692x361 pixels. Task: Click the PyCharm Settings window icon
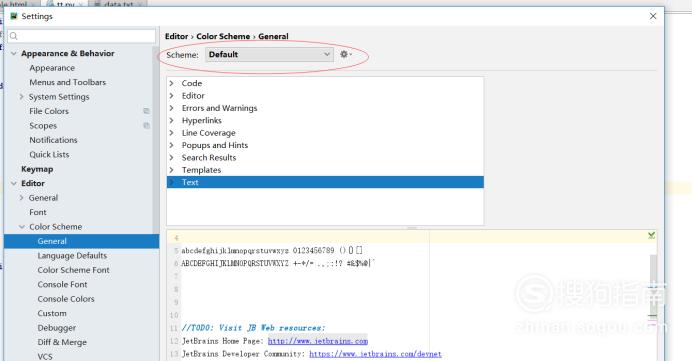[14, 16]
